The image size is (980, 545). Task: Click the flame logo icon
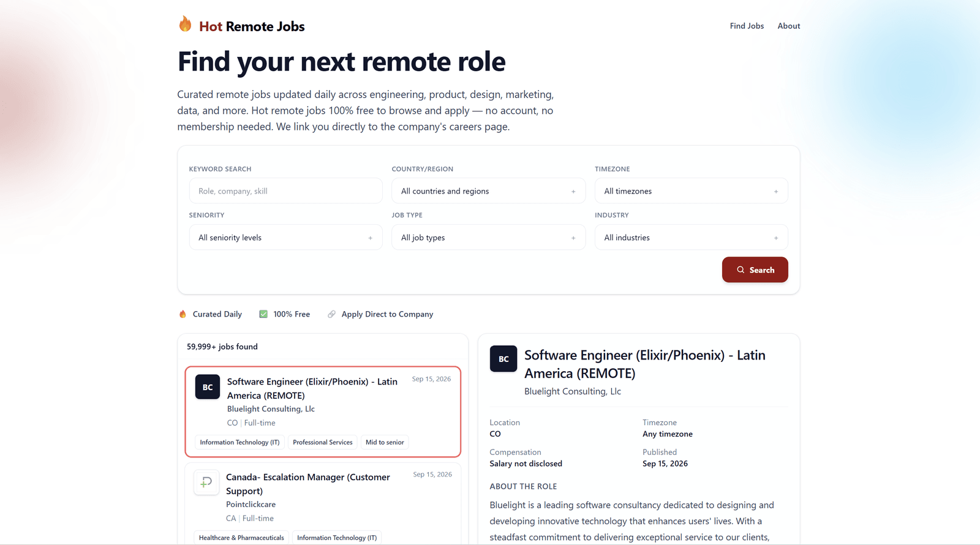tap(185, 24)
